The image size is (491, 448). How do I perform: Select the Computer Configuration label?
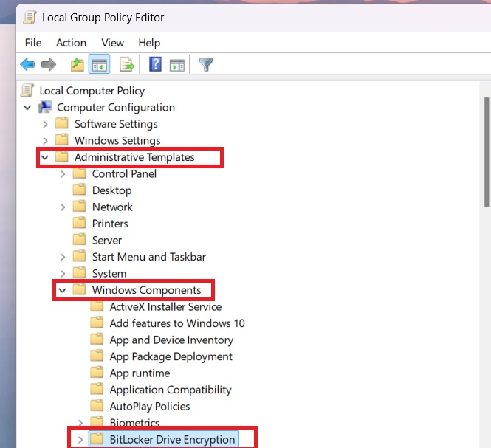tap(116, 107)
